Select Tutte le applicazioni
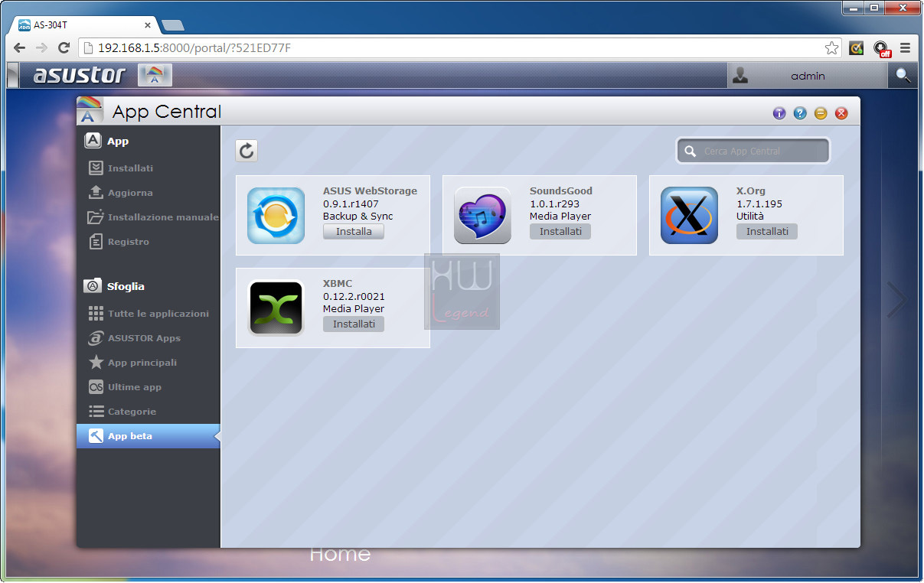 (x=149, y=314)
